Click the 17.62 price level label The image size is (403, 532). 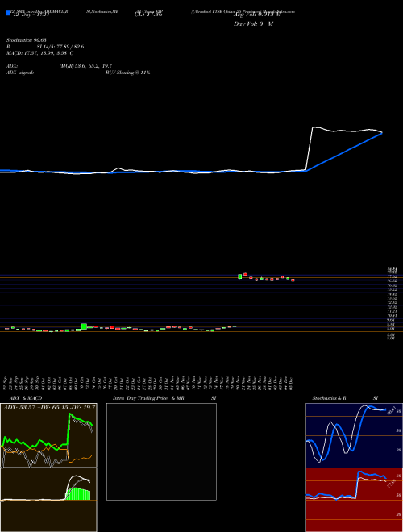(x=393, y=276)
